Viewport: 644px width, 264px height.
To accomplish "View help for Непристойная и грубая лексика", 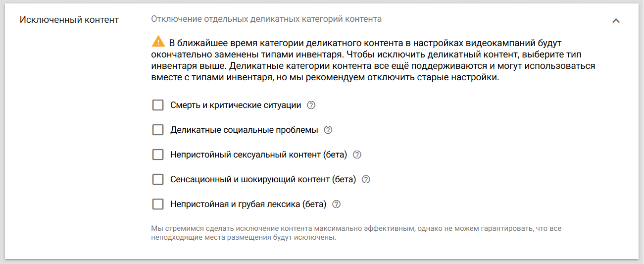I will click(337, 204).
